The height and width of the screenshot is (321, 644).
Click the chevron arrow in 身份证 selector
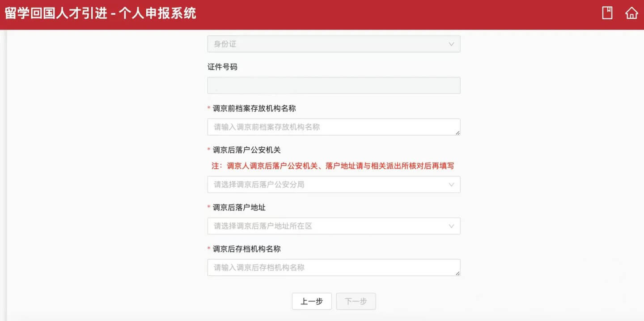coord(451,44)
